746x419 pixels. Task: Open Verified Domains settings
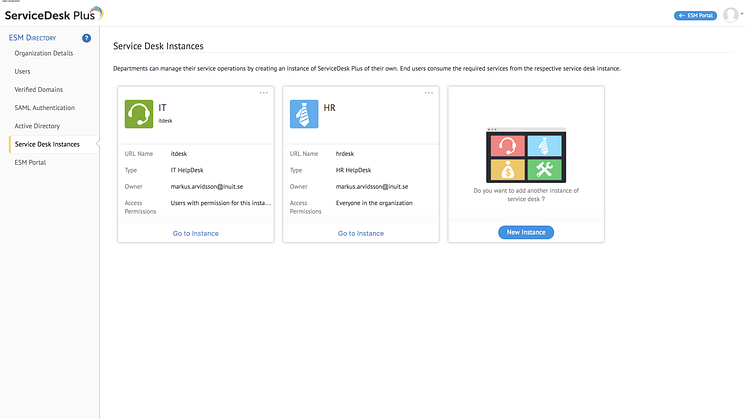tap(38, 90)
